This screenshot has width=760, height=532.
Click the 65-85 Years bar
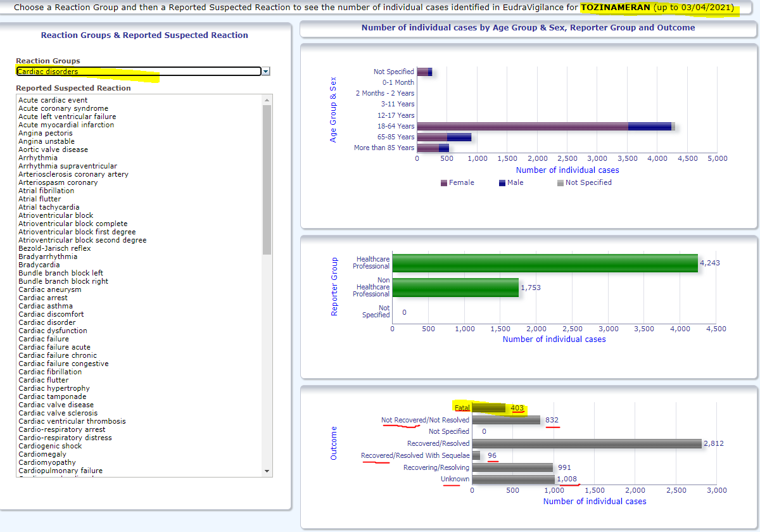point(444,137)
